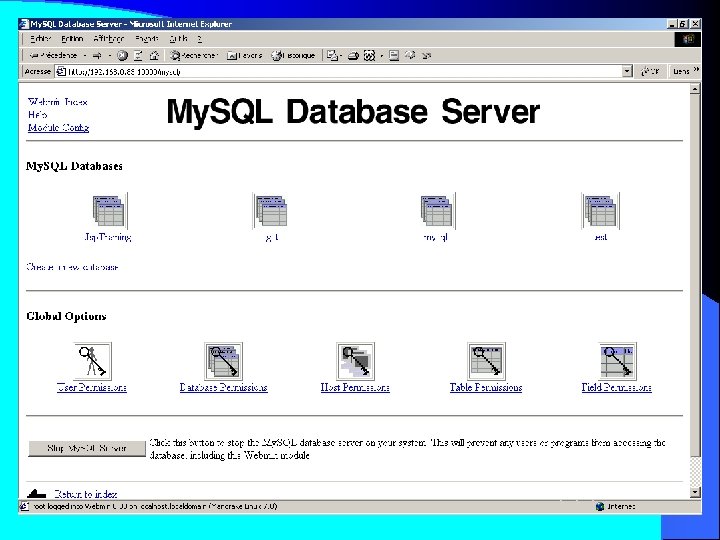Open the test database icon
Image resolution: width=720 pixels, height=540 pixels.
click(601, 211)
